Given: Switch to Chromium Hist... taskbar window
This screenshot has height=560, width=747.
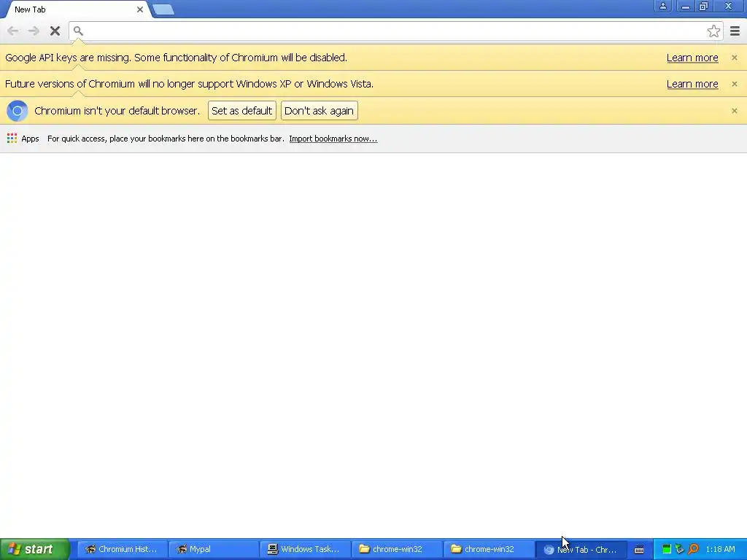Looking at the screenshot, I should point(122,549).
